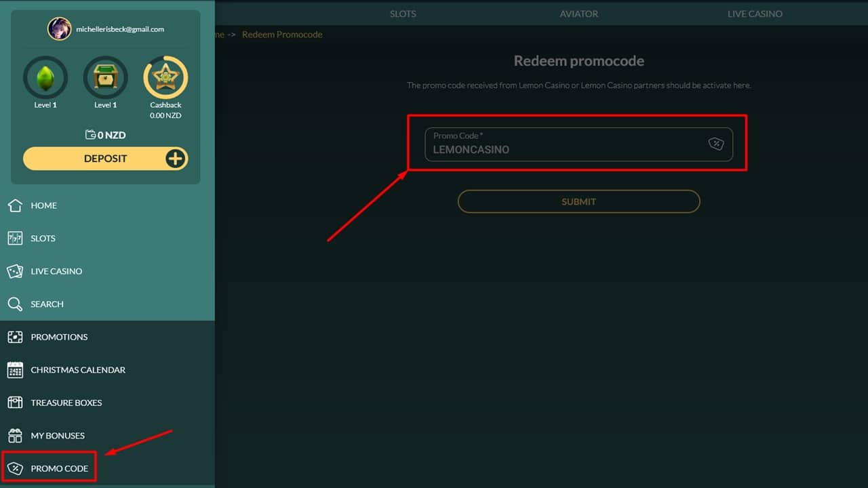
Task: Open the lemon Level 1 badge
Action: pyautogui.click(x=45, y=78)
